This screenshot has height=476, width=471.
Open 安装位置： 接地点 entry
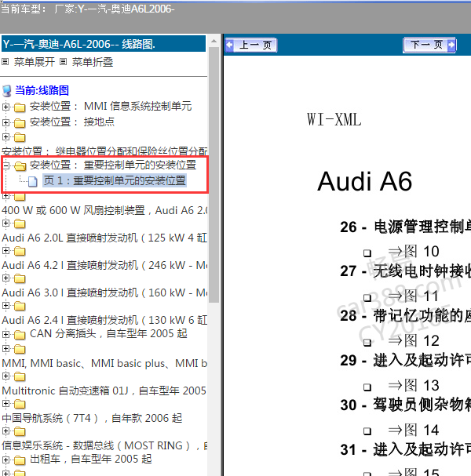pos(72,122)
